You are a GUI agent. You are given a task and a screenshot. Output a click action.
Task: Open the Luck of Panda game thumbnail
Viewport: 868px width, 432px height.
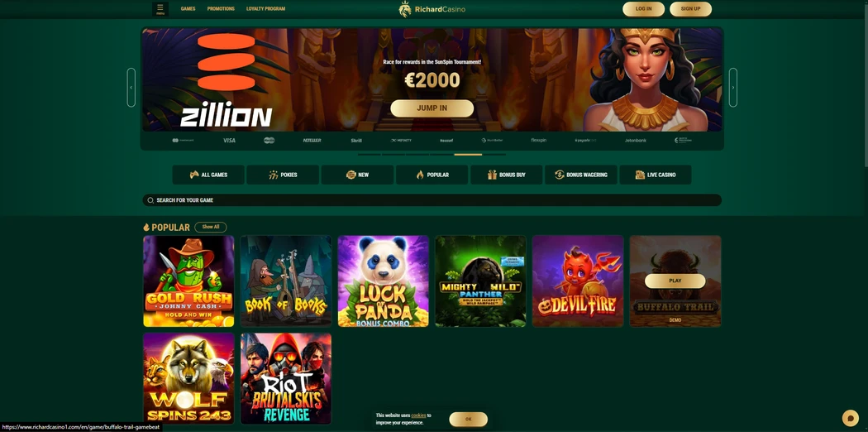[383, 281]
